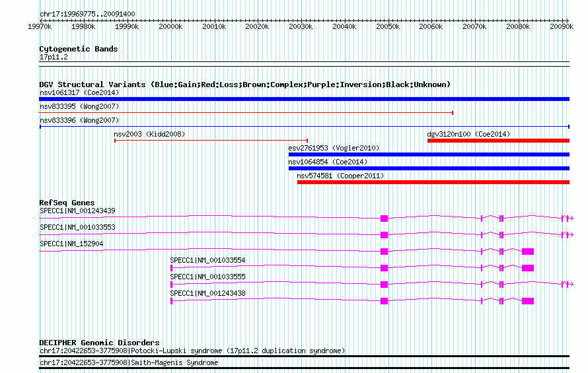The width and height of the screenshot is (588, 373).
Task: Click large exon block of NM_001033553
Action: (384, 235)
